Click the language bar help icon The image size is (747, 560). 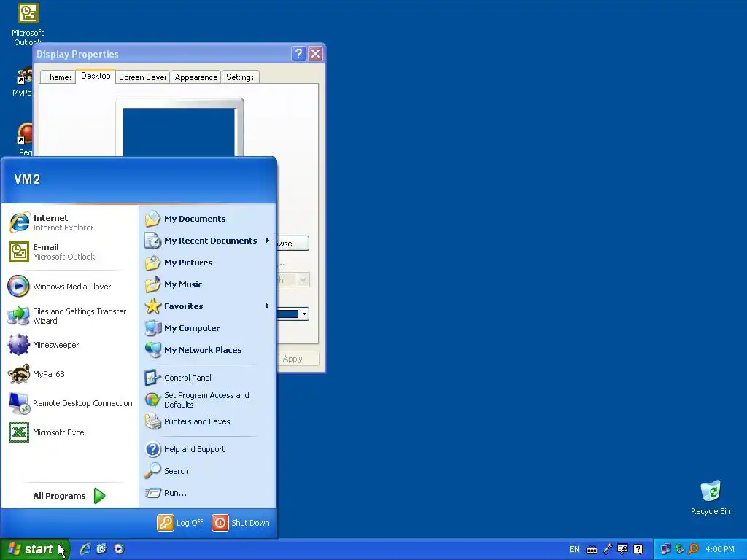click(638, 549)
